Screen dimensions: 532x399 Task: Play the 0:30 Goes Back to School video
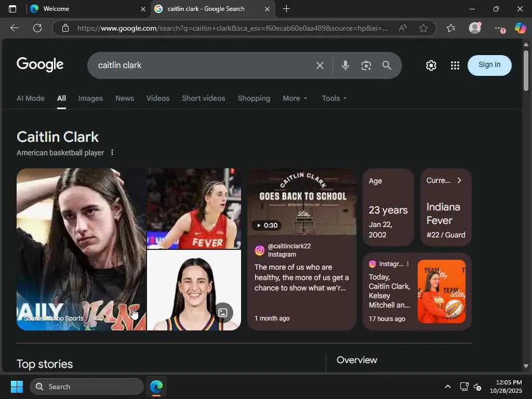pyautogui.click(x=302, y=202)
